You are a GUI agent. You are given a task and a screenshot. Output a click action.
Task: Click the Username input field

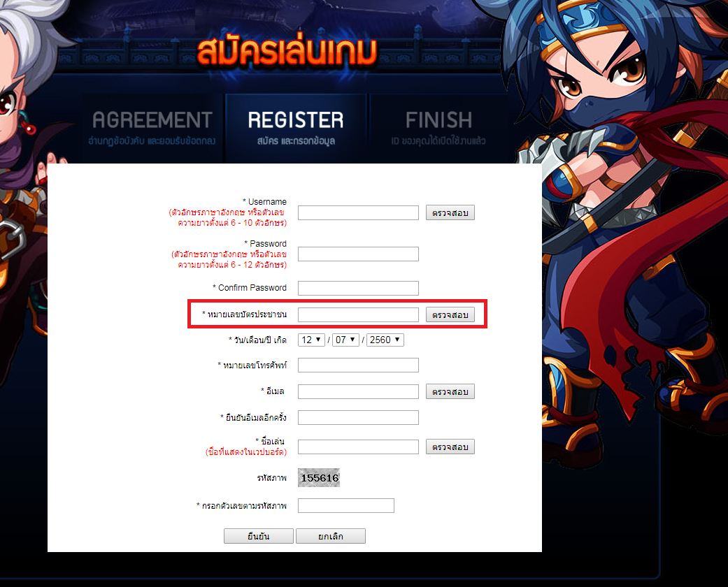(x=358, y=213)
